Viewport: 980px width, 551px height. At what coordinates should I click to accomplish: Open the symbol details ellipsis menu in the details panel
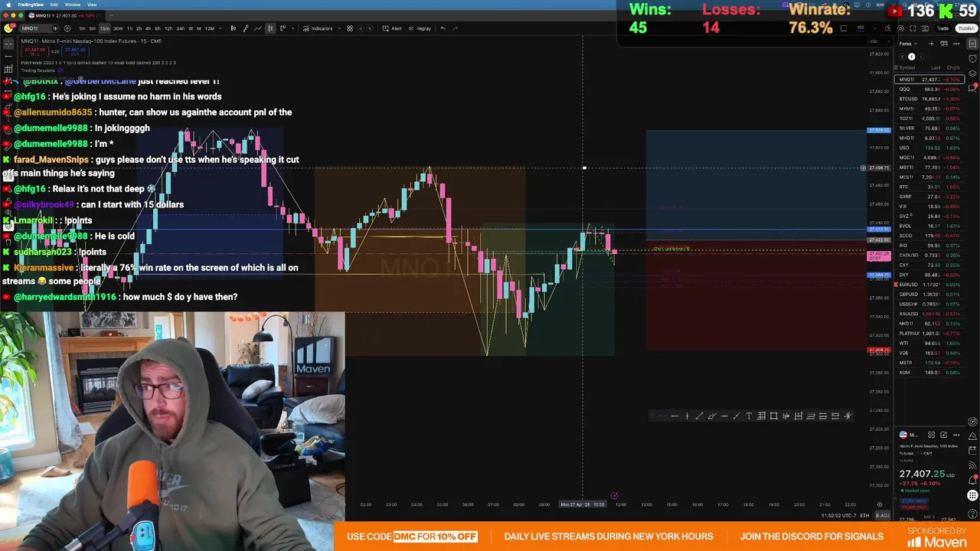(956, 435)
